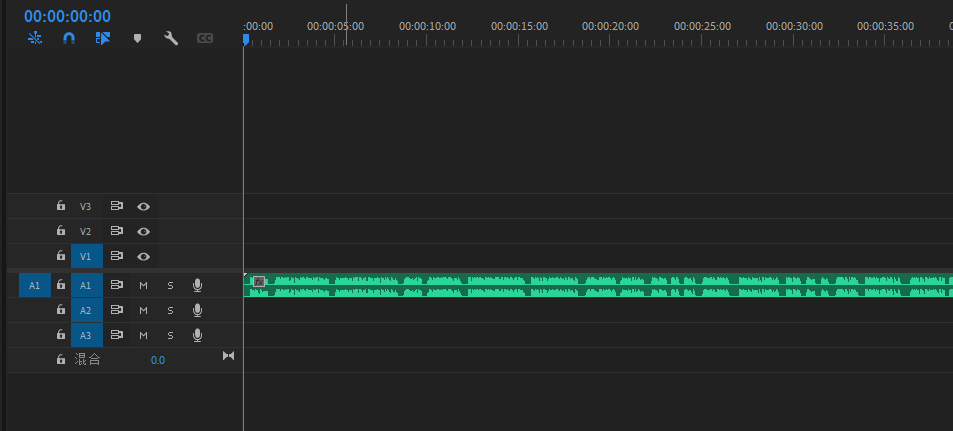Add a marker using the marker icon
The width and height of the screenshot is (953, 431).
pos(137,38)
